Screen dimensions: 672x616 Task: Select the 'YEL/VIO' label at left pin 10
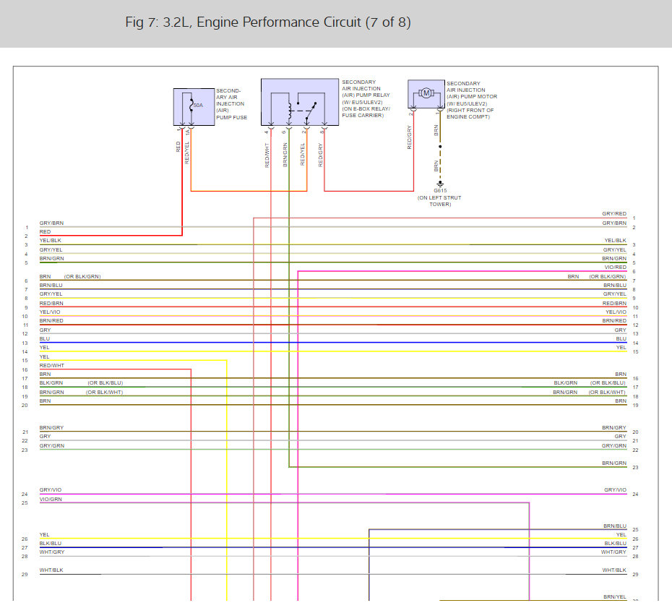pos(50,312)
